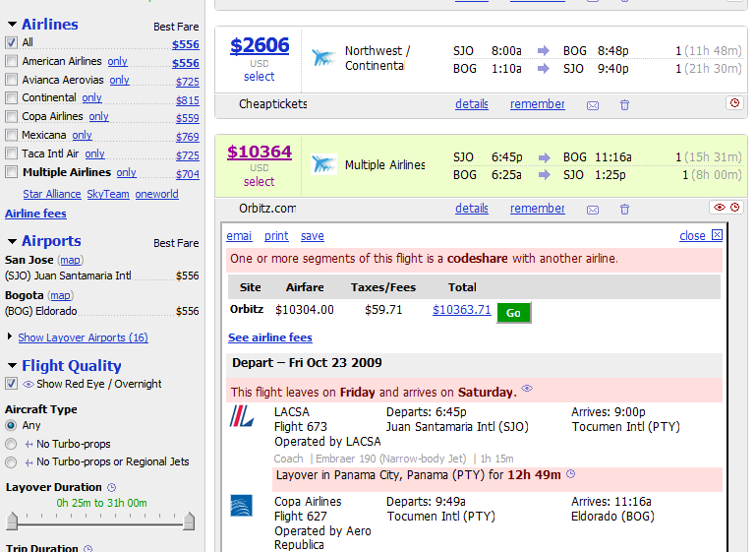Click remember for the Orbitz.com result
756x552 pixels.
[x=538, y=208]
